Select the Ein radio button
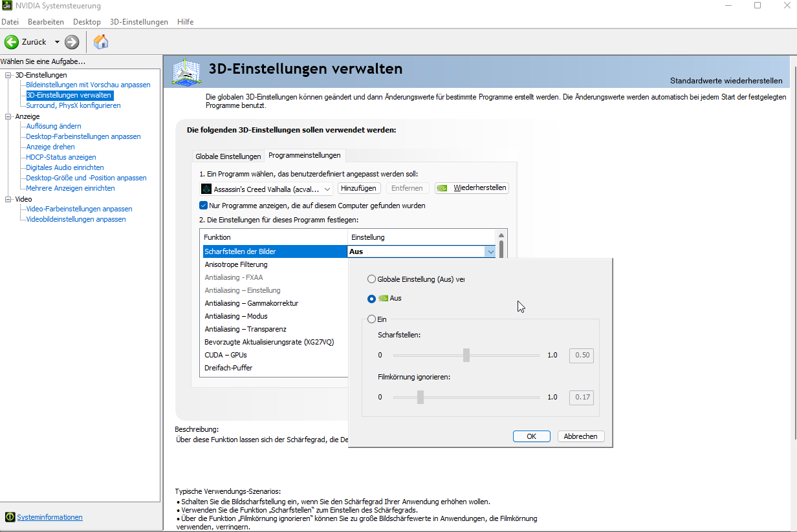The image size is (797, 532). 371,319
